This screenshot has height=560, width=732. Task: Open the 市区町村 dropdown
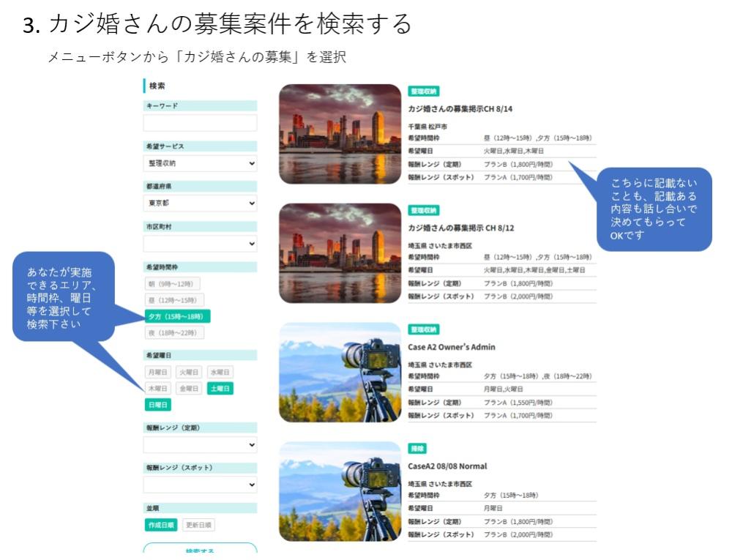200,244
